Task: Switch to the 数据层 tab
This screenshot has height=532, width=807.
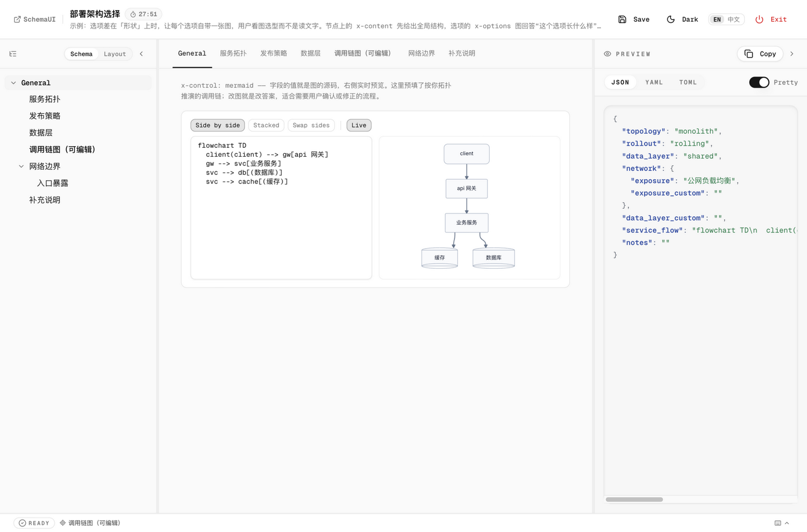Action: tap(310, 54)
